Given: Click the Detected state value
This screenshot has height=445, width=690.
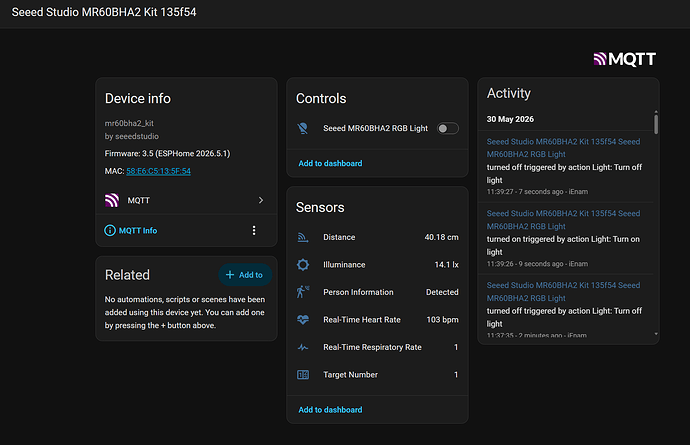Looking at the screenshot, I should click(442, 292).
